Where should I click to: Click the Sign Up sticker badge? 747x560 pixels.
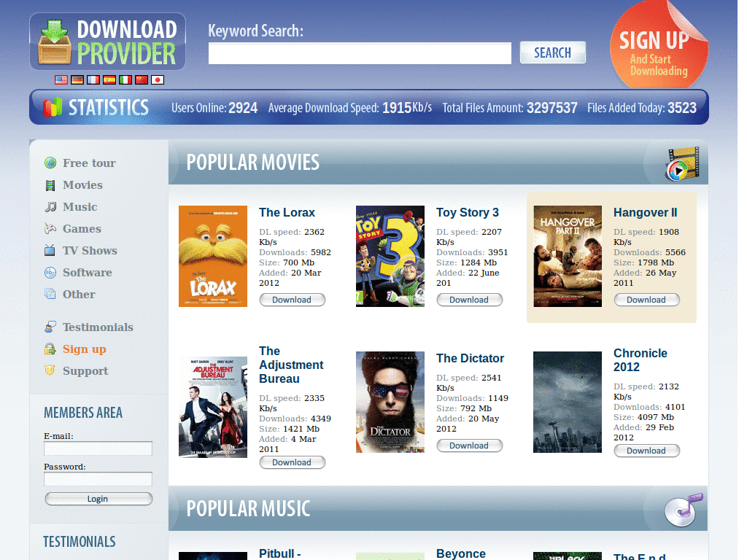pos(659,45)
